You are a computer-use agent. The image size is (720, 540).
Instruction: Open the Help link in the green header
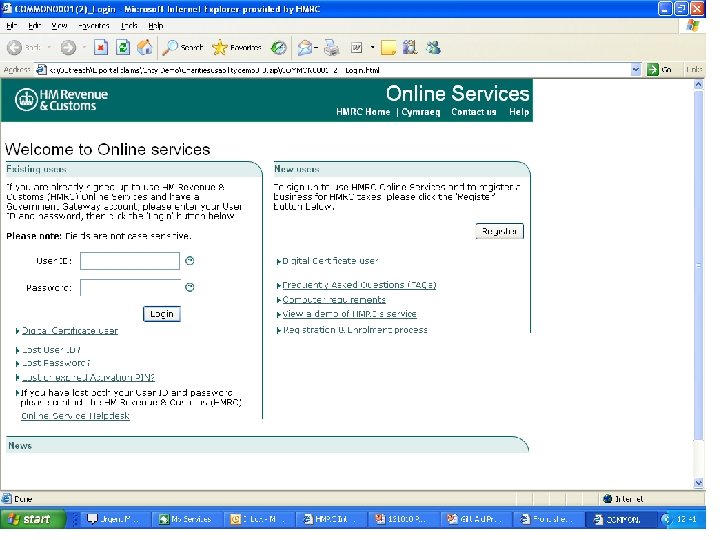click(x=519, y=112)
